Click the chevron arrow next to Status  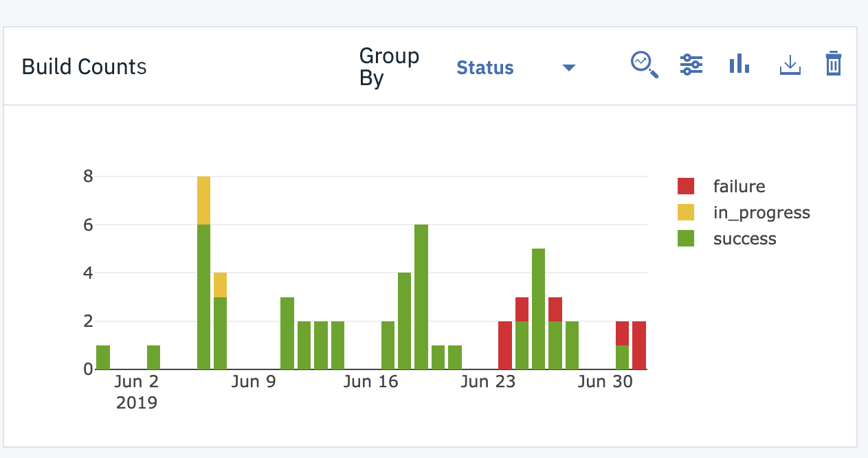(568, 68)
